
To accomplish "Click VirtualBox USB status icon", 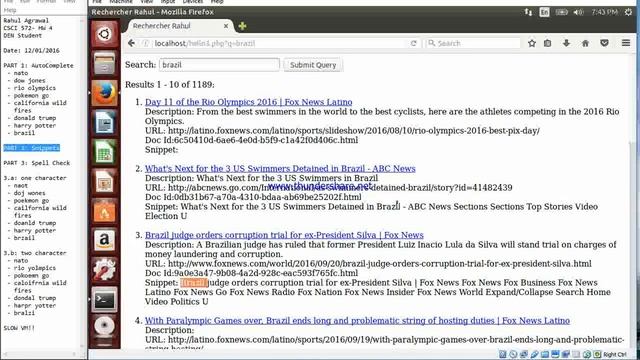I will click(x=534, y=354).
